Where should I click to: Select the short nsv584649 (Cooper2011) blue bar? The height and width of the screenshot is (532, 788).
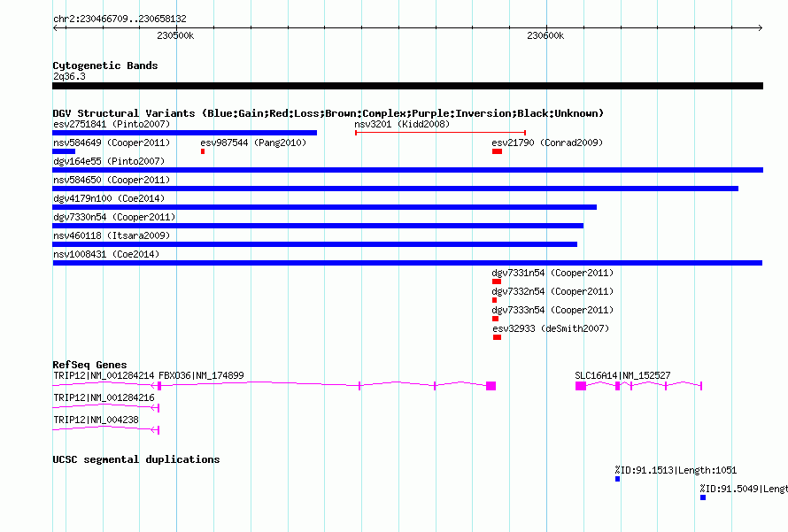point(64,151)
